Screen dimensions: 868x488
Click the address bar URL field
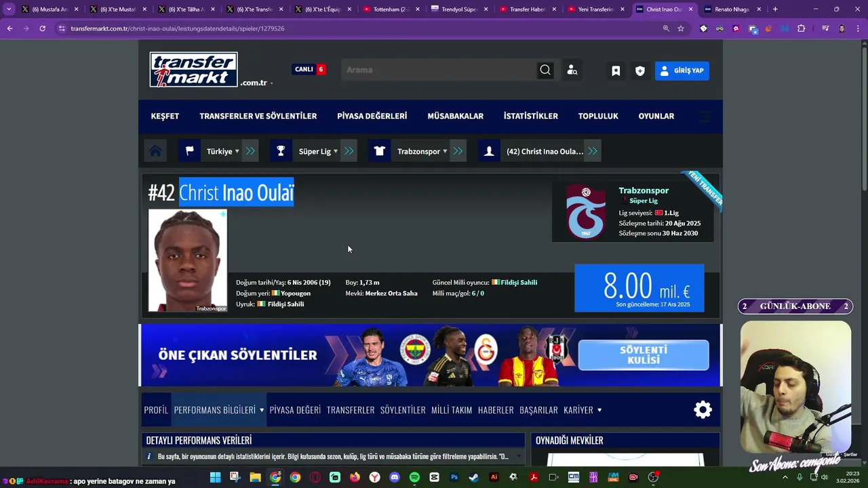point(359,28)
